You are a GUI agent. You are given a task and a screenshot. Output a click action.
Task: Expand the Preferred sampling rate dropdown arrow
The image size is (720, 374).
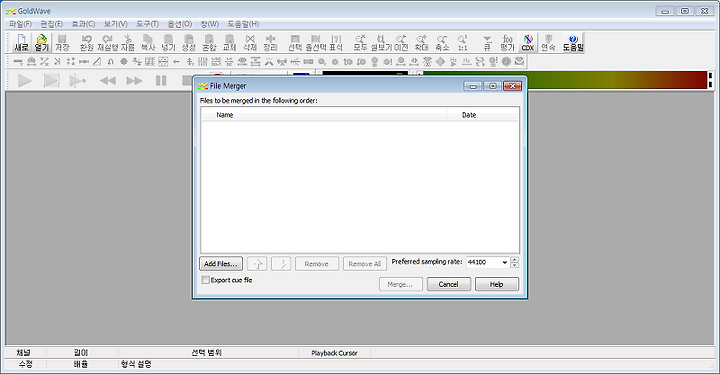504,262
